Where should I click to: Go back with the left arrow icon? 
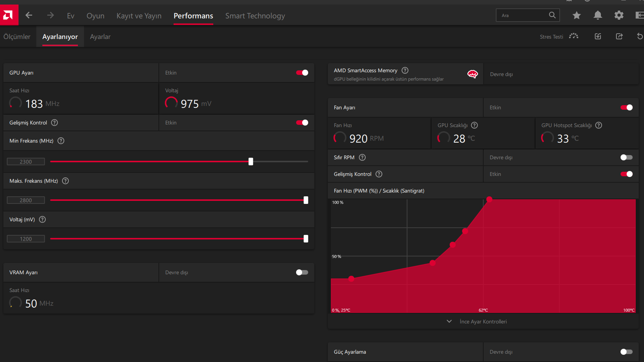29,15
